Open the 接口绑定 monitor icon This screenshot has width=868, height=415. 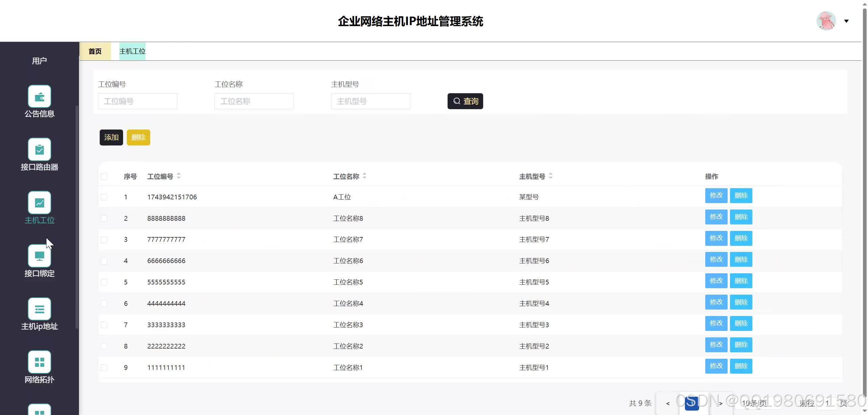tap(39, 256)
